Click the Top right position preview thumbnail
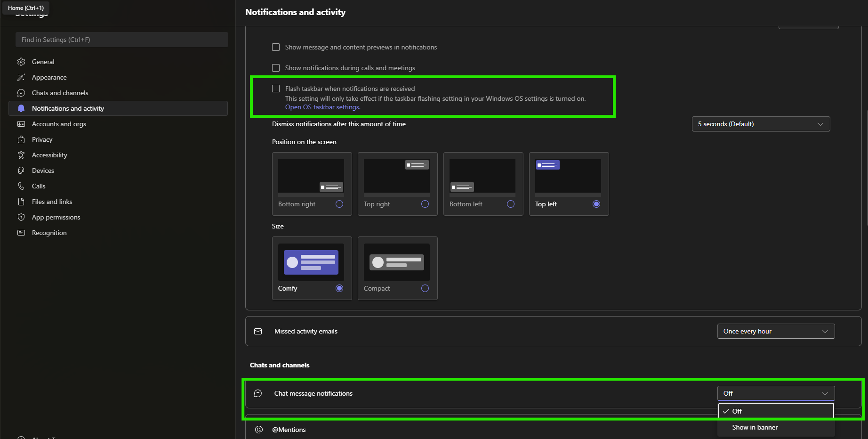 [397, 178]
